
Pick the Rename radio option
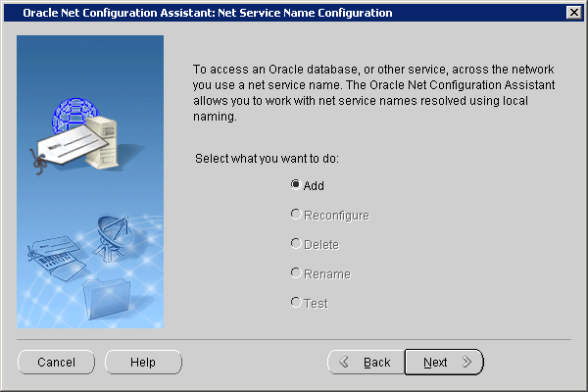pos(321,273)
